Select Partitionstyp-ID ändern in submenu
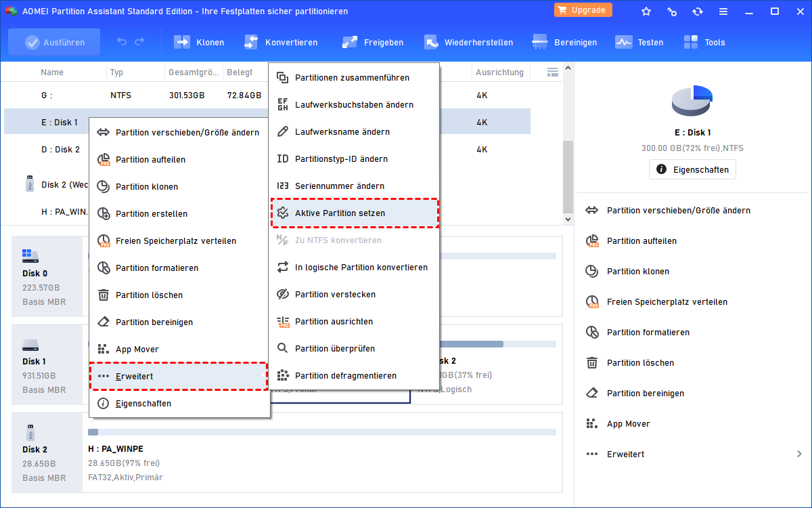Viewport: 812px width, 508px height. coord(355,159)
